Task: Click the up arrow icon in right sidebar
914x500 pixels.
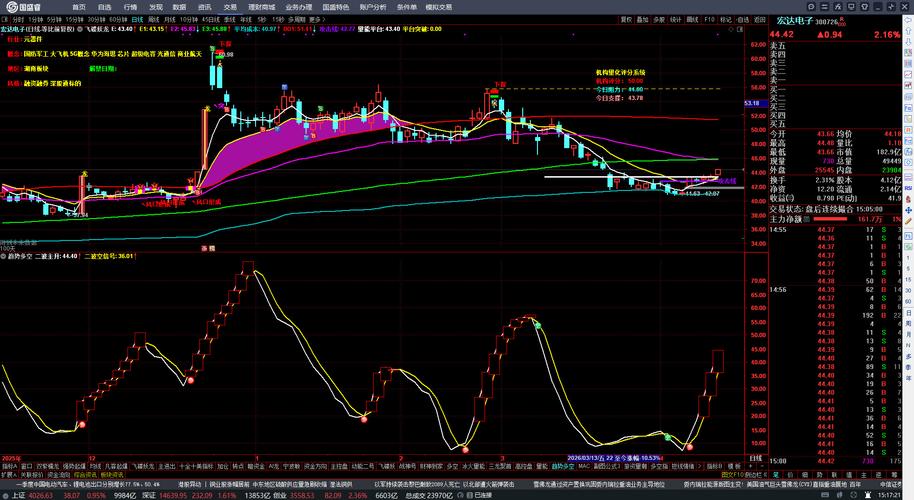Action: [x=908, y=31]
